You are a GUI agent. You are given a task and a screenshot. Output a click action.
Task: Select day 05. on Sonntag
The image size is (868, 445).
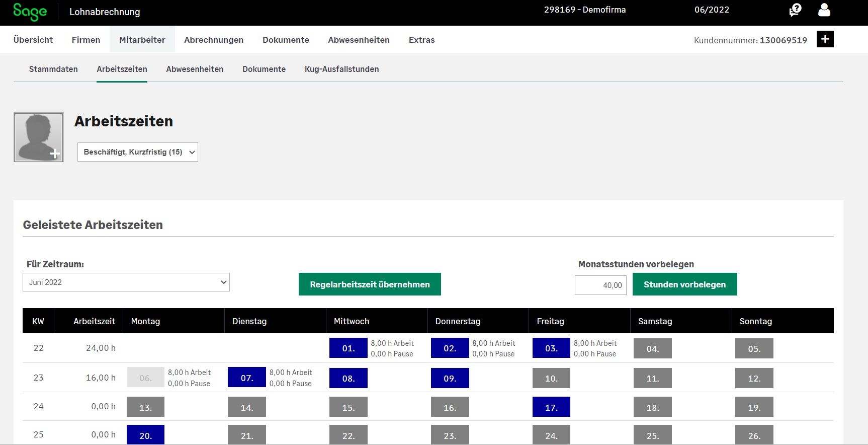tap(754, 348)
